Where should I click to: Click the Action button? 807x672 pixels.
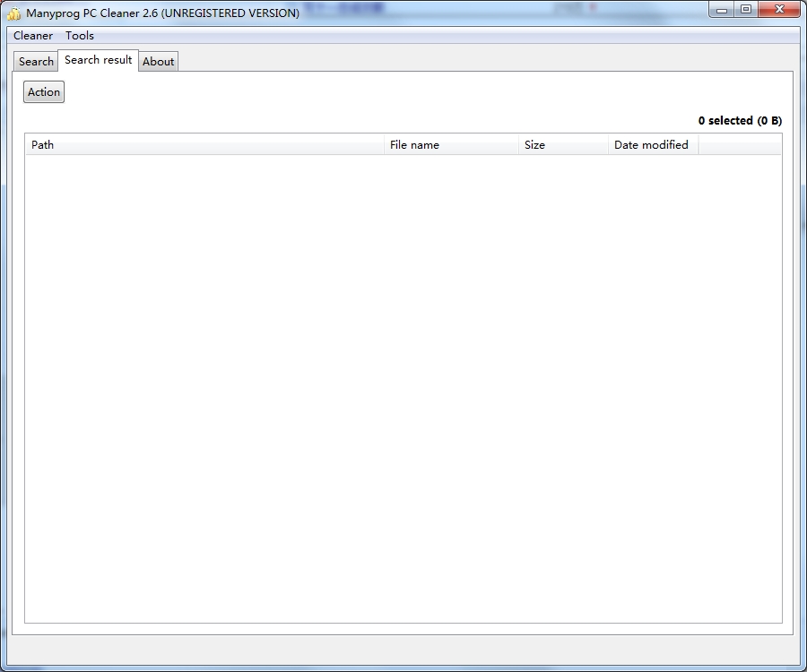tap(44, 92)
